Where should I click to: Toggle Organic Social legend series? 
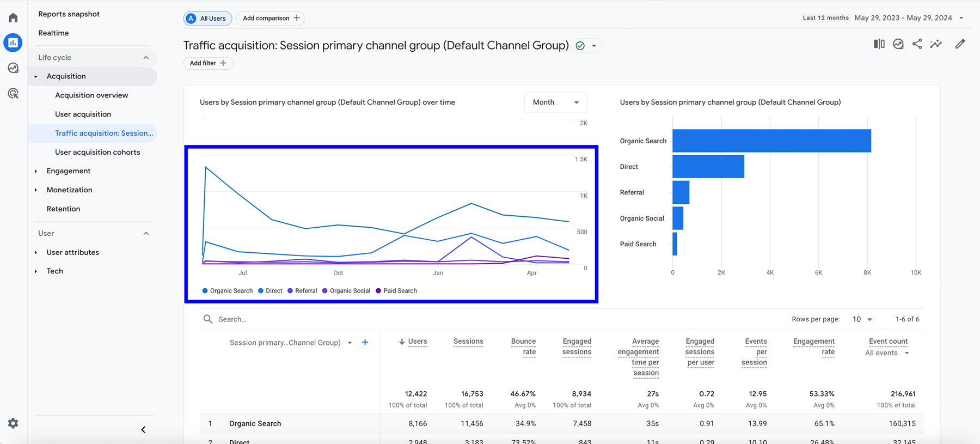pos(346,291)
